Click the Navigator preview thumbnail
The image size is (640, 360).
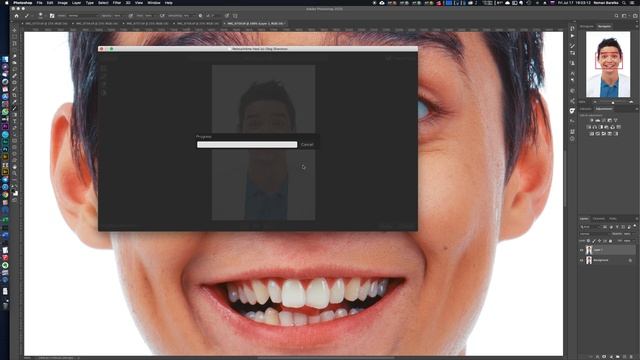click(608, 64)
